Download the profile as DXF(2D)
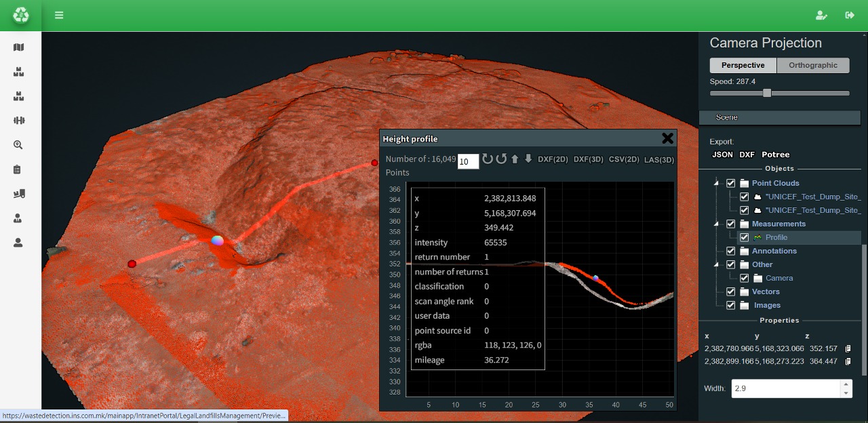This screenshot has width=868, height=423. (x=553, y=159)
